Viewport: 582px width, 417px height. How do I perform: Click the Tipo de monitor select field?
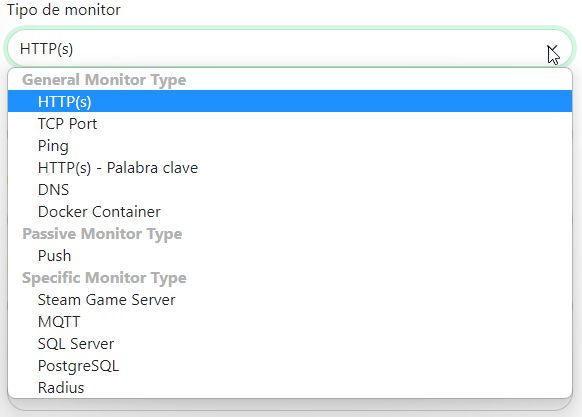(x=290, y=48)
